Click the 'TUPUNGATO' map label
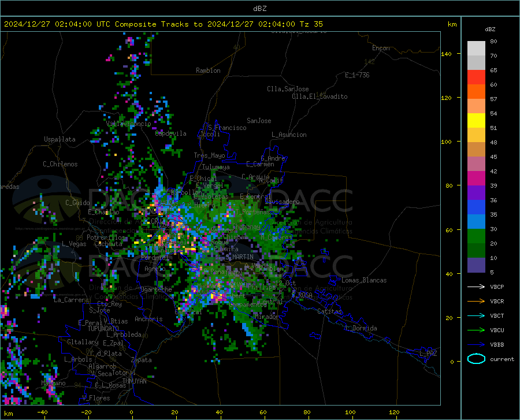 click(x=103, y=329)
